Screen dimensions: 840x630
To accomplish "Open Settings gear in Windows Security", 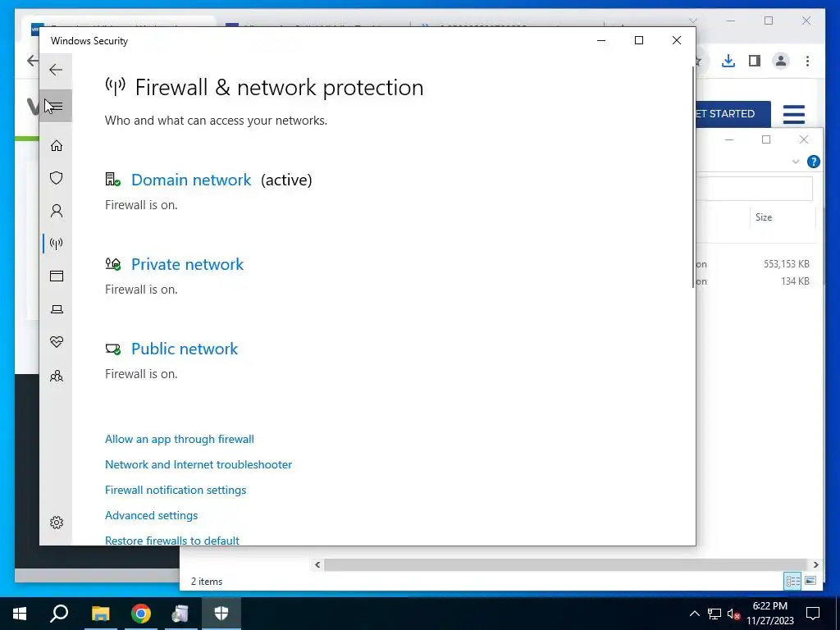I will tap(57, 523).
